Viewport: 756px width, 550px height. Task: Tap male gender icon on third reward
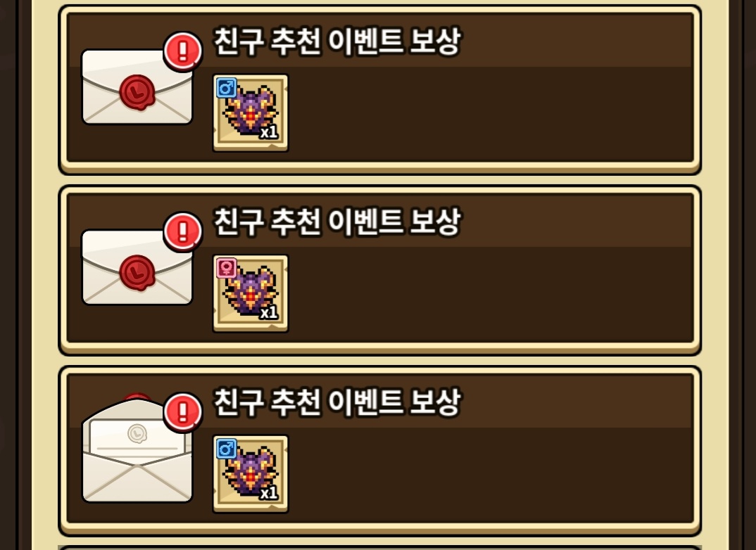226,449
